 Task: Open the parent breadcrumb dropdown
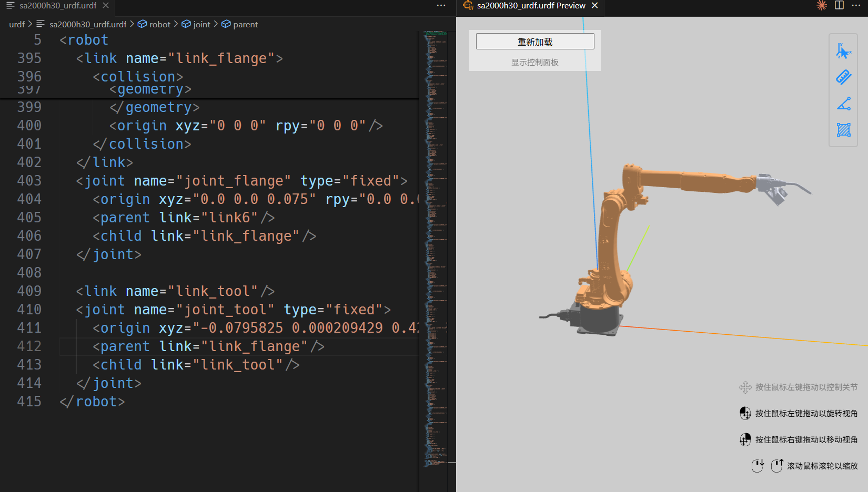coord(245,24)
